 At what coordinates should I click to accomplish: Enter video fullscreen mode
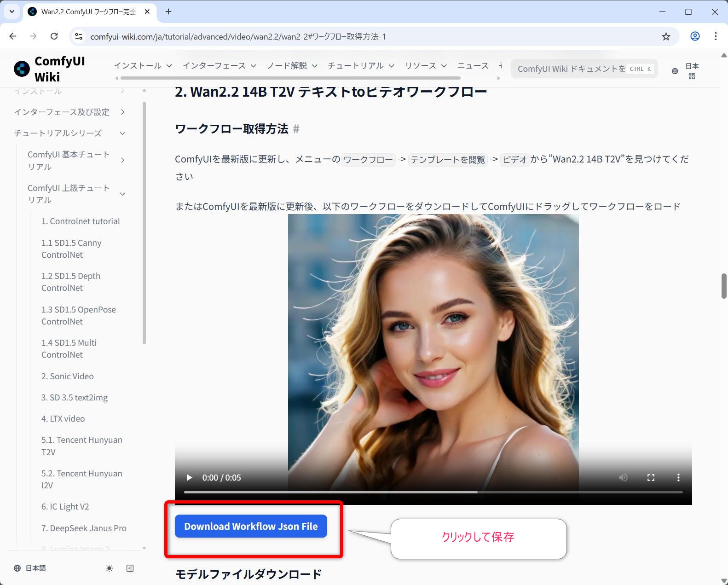pos(651,478)
